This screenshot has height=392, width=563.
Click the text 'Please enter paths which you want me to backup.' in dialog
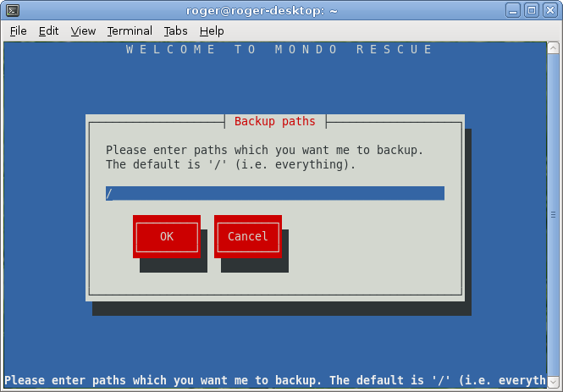tap(265, 150)
